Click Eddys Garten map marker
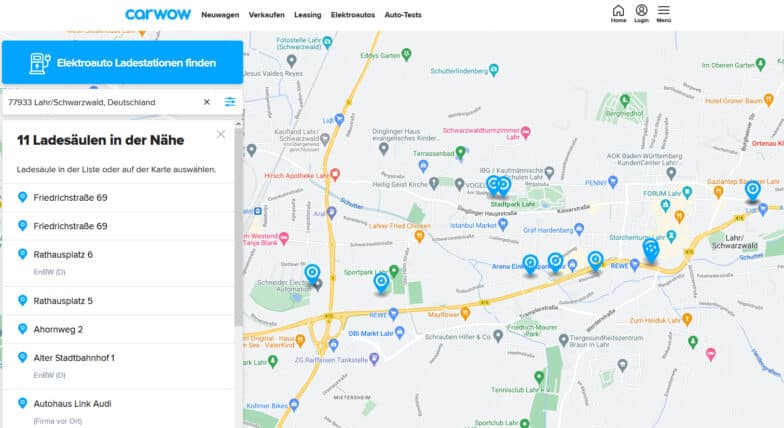 point(406,54)
